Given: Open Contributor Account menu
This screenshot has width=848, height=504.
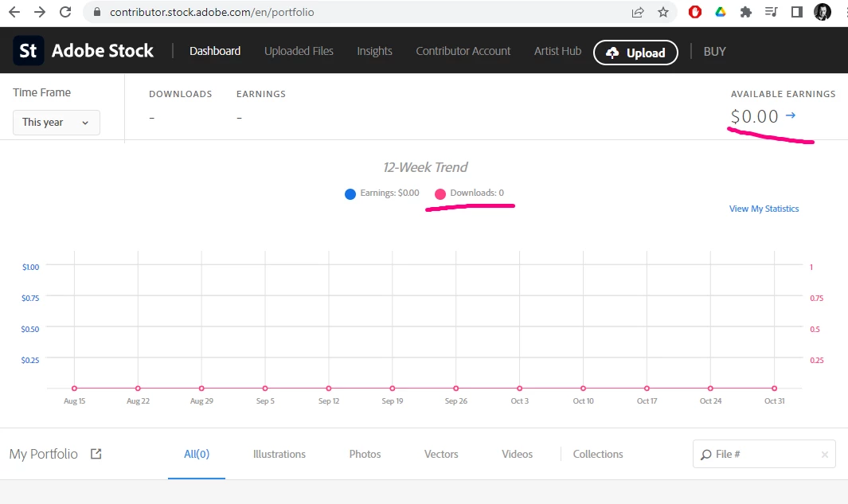Looking at the screenshot, I should 463,51.
